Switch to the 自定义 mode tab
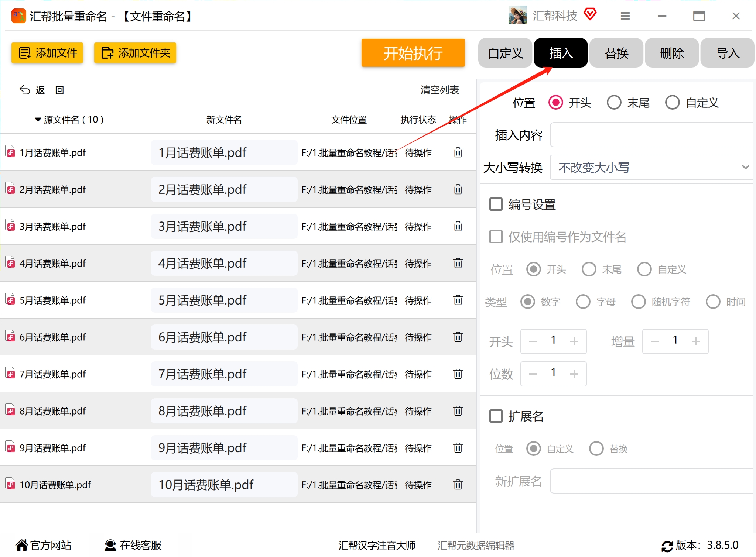Viewport: 756px width, 557px height. [505, 53]
